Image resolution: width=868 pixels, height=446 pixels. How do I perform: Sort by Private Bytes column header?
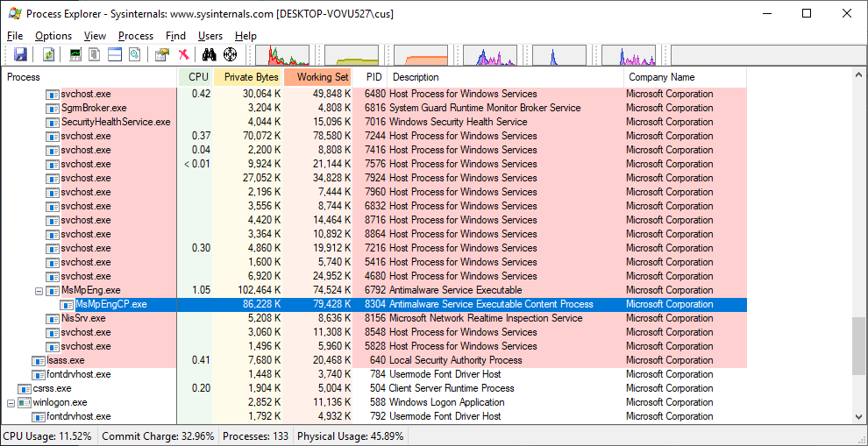click(x=248, y=77)
